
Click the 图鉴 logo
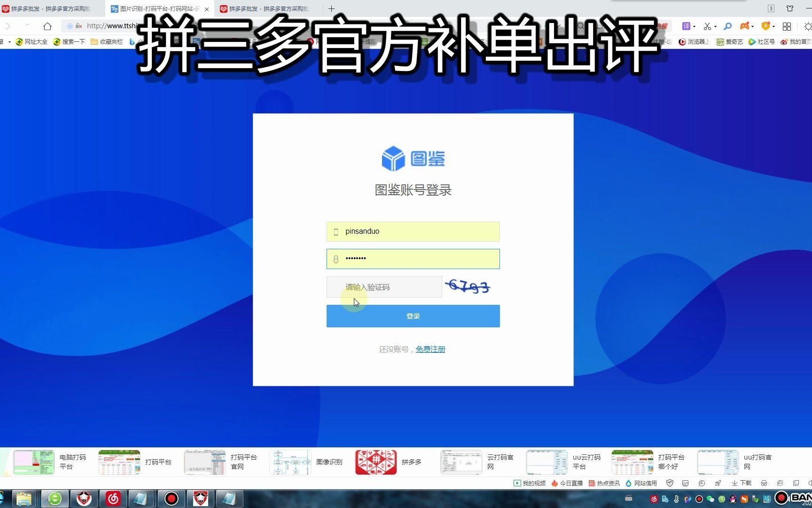pos(413,158)
